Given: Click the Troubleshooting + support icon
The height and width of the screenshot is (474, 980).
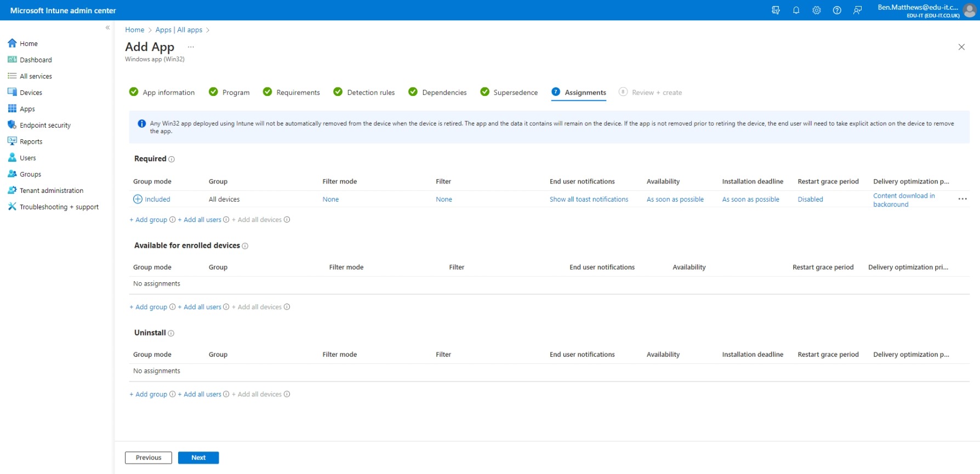Looking at the screenshot, I should click(12, 207).
